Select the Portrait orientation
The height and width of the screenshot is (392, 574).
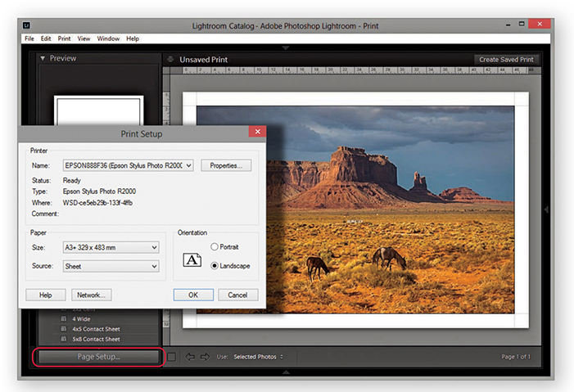coord(215,247)
